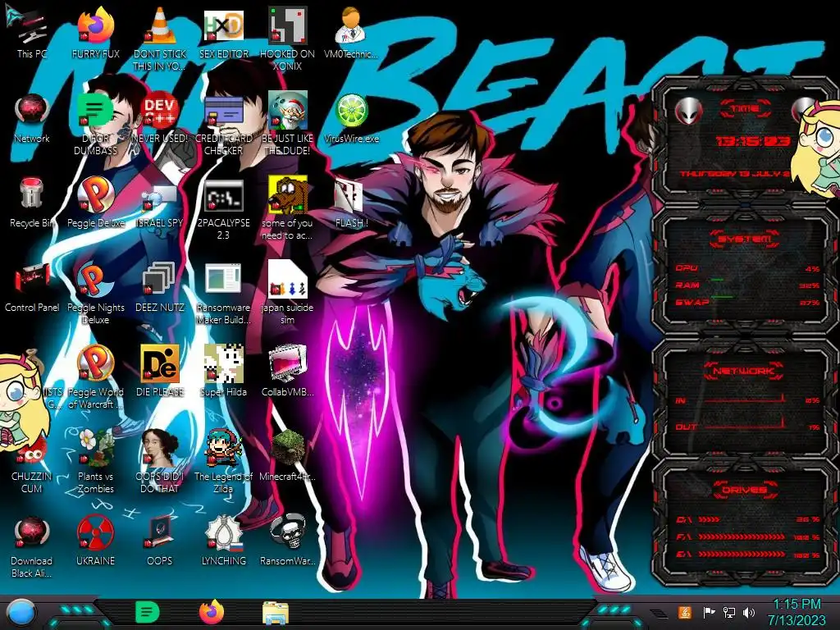Screen dimensions: 840x630
Task: Launch Firefox from the taskbar
Action: click(x=212, y=612)
